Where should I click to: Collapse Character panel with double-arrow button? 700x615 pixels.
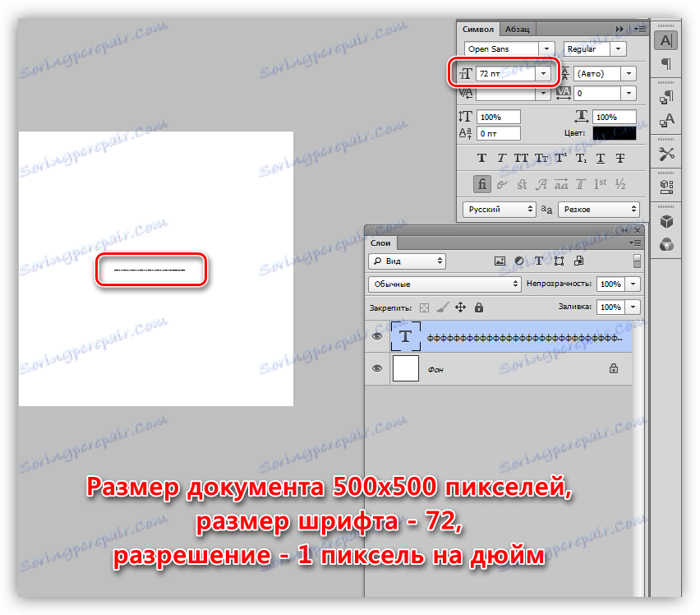pyautogui.click(x=619, y=29)
